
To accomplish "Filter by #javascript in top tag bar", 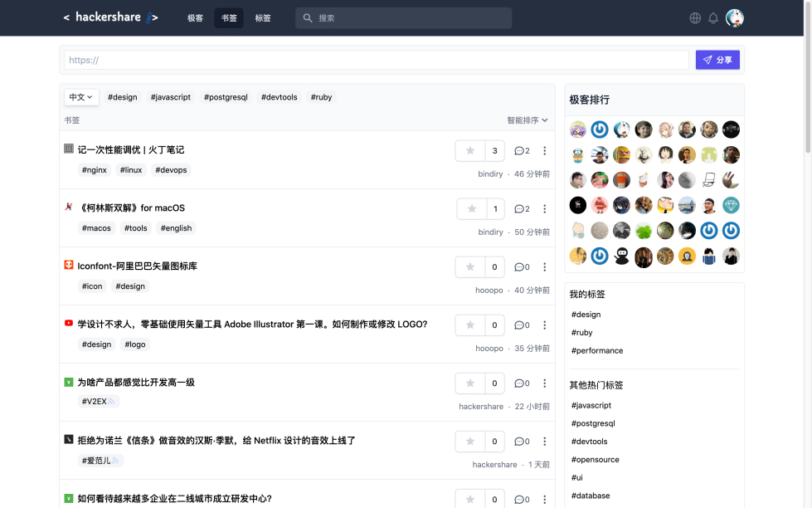I will click(170, 97).
